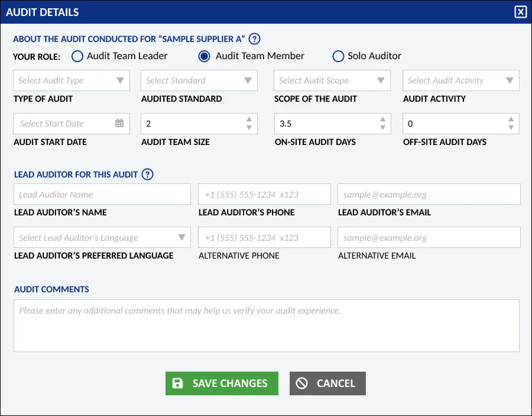
Task: Click the Audited Standard label
Action: tap(181, 99)
